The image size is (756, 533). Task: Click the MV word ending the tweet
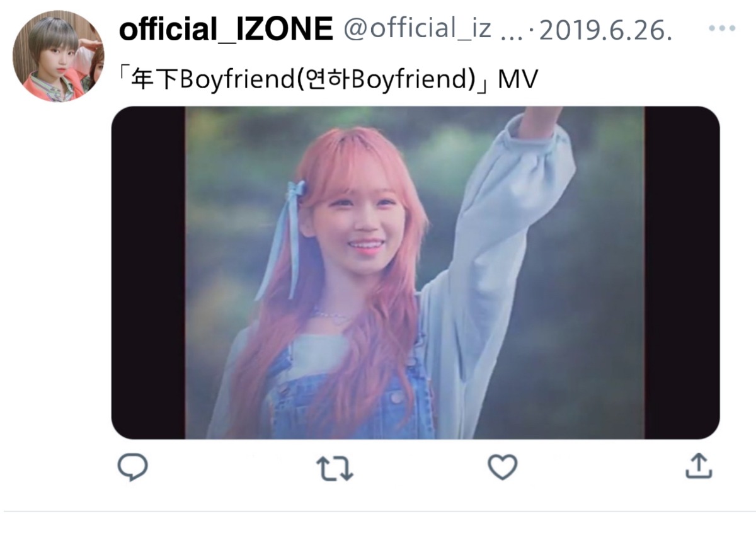pyautogui.click(x=518, y=81)
